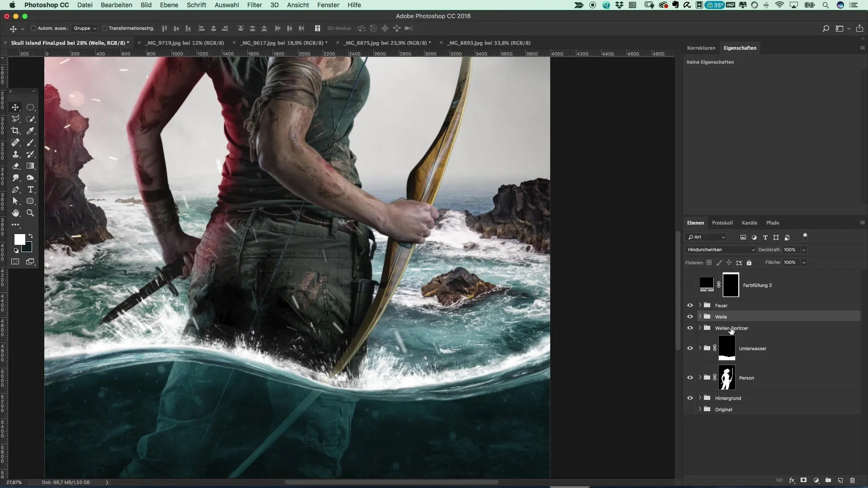The width and height of the screenshot is (868, 488).
Task: Click the background color swatch
Action: point(29,248)
